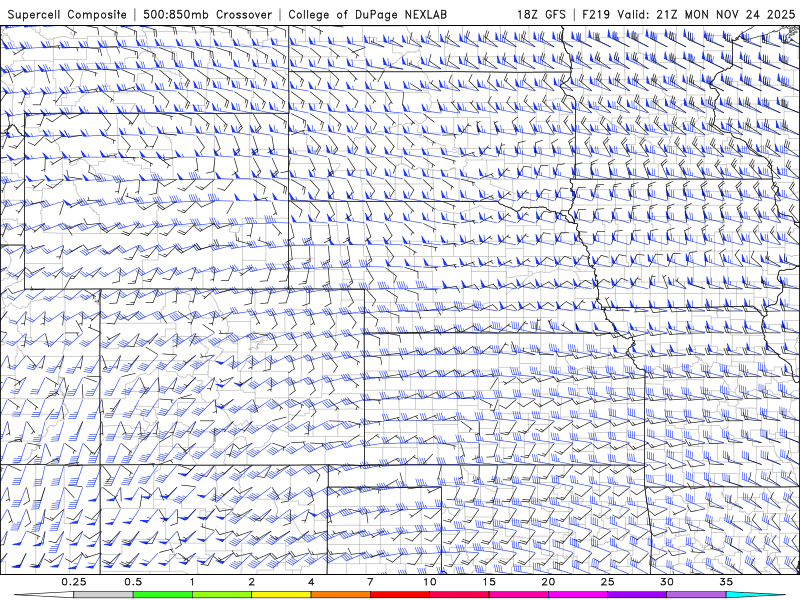The height and width of the screenshot is (600, 800).
Task: Select the green 0.5–1 legend swatch
Action: tap(162, 595)
